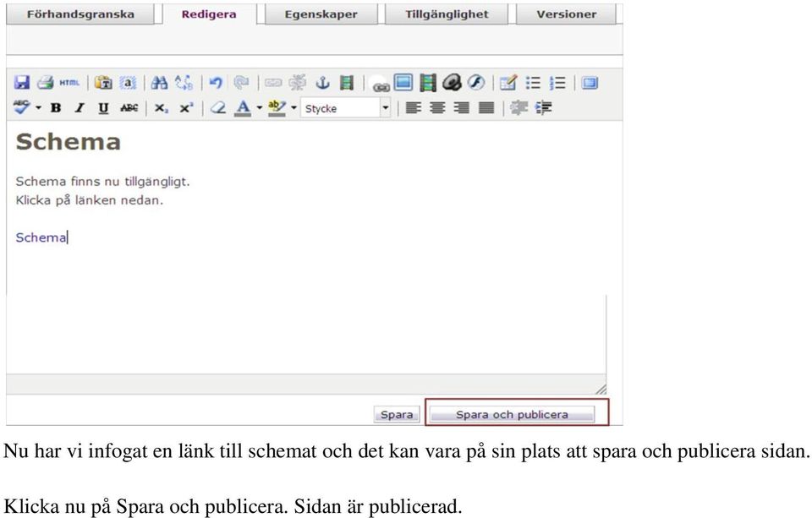Screen dimensions: 812x518
Task: Switch to the Förhandsgranska tab
Action: (80, 14)
